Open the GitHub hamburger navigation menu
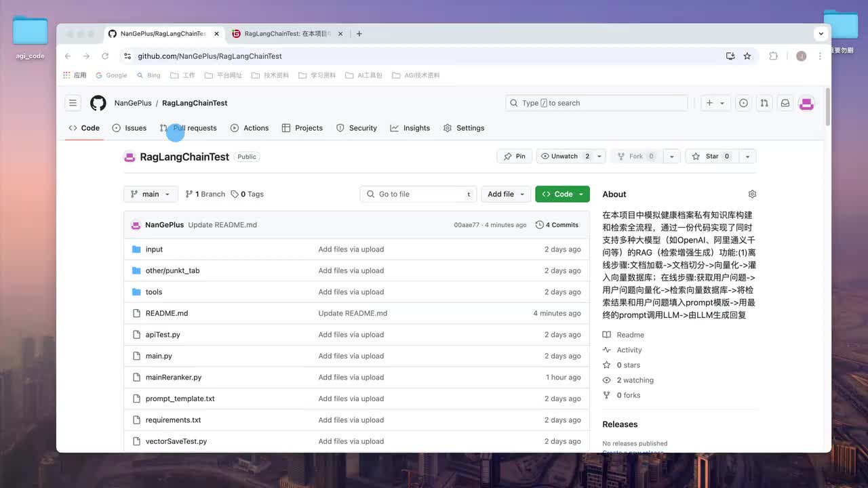The width and height of the screenshot is (868, 488). [73, 103]
